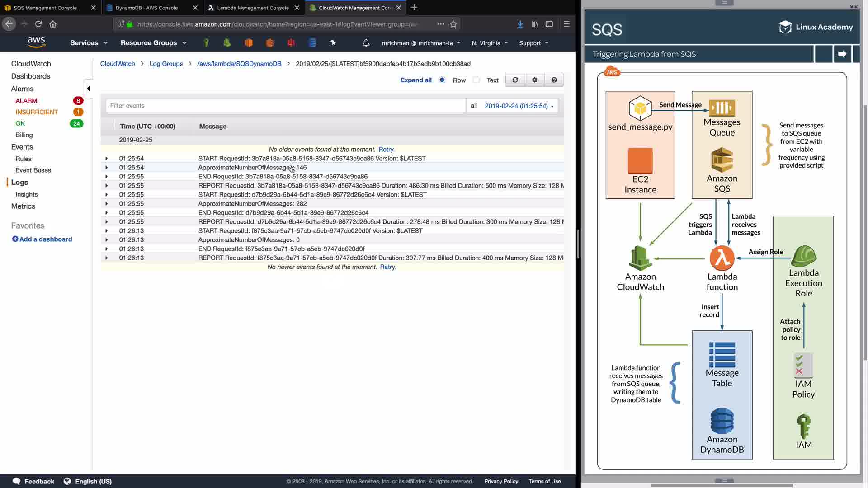Collapse the CloudWatch sidebar arrow toggle

tap(89, 89)
